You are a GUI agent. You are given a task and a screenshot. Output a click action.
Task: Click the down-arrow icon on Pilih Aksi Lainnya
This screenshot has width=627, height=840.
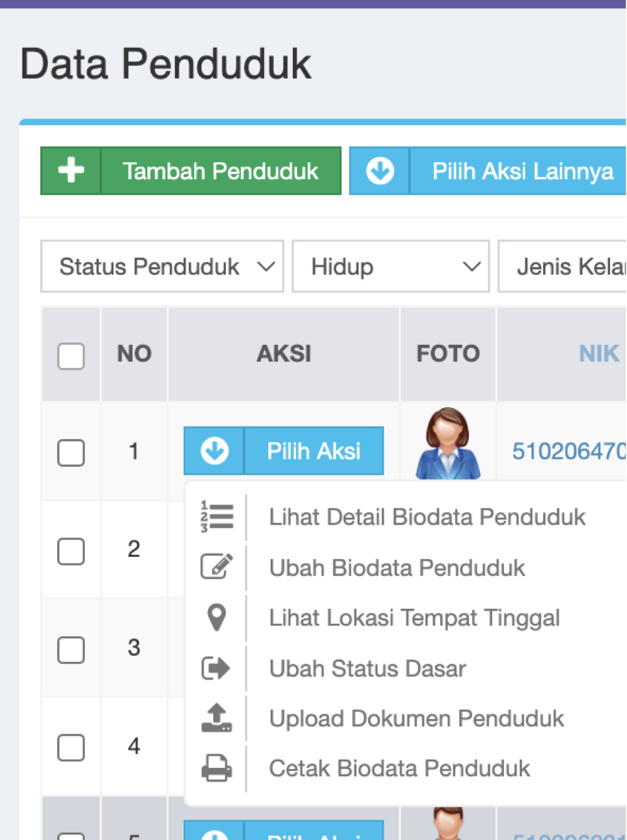click(x=379, y=171)
